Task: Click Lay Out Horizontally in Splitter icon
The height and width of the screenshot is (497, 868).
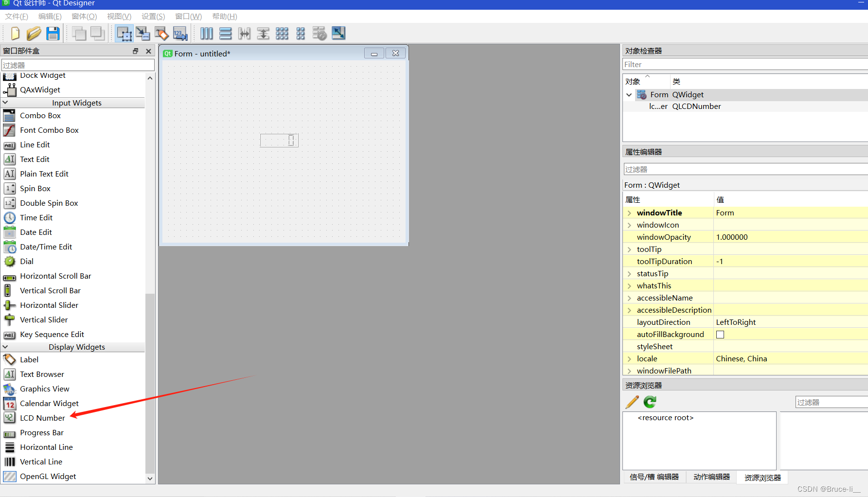Action: click(x=245, y=34)
